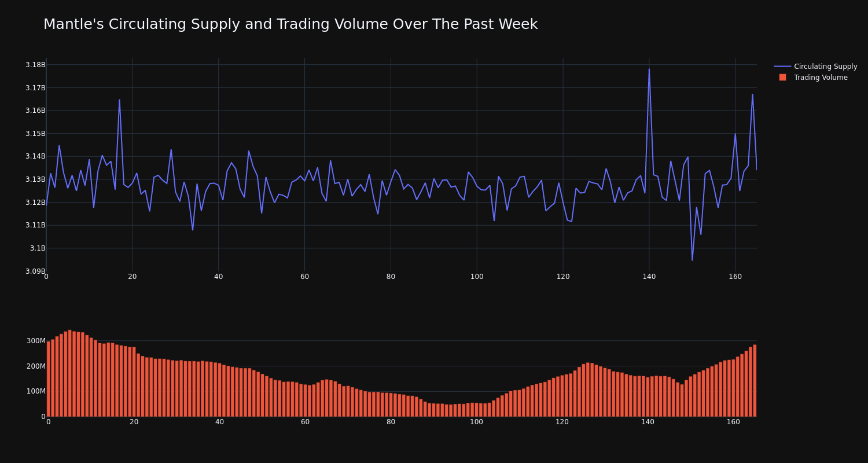The width and height of the screenshot is (868, 463).
Task: Click the x-axis label 160 on supply chart
Action: (735, 277)
